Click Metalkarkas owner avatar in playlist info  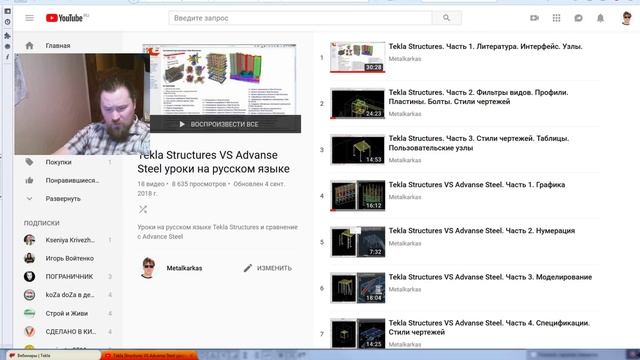click(x=148, y=268)
